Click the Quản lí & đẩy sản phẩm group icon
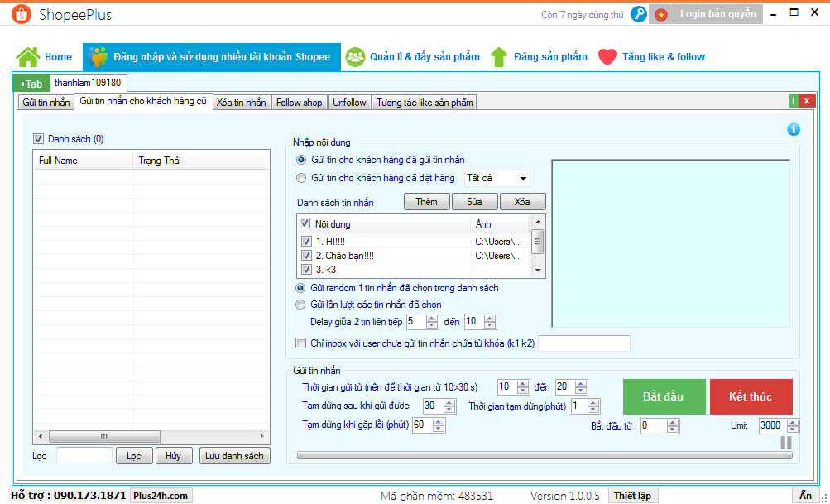This screenshot has height=504, width=830. (356, 57)
